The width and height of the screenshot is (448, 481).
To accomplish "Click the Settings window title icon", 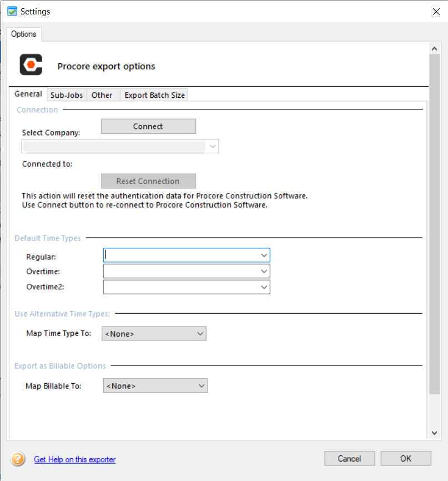I will click(x=12, y=12).
